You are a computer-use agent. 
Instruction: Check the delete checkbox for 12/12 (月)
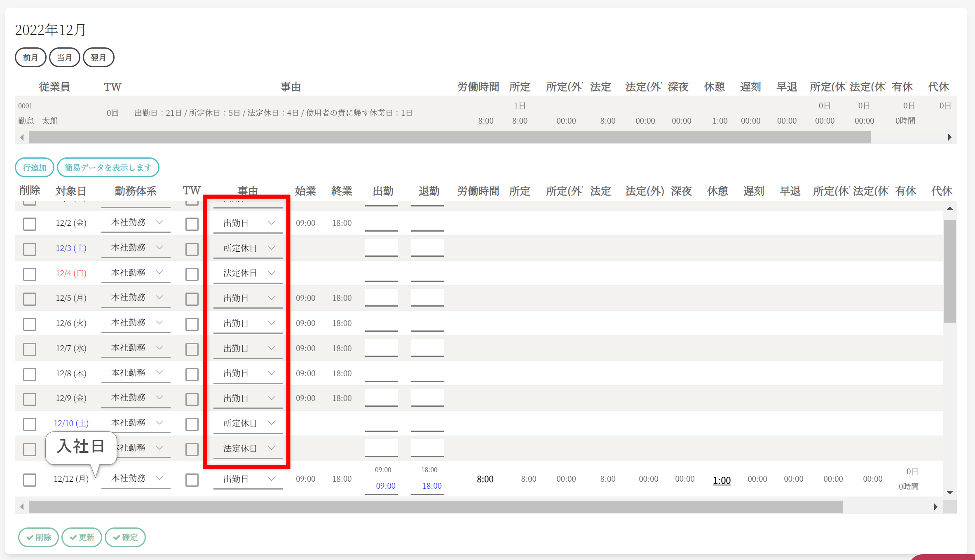(x=30, y=480)
